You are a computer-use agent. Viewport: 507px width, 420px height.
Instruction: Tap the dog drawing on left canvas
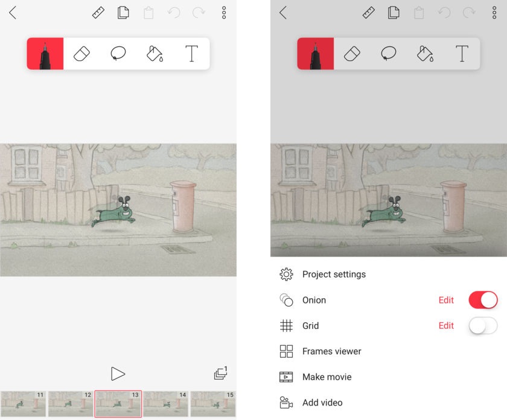(113, 212)
